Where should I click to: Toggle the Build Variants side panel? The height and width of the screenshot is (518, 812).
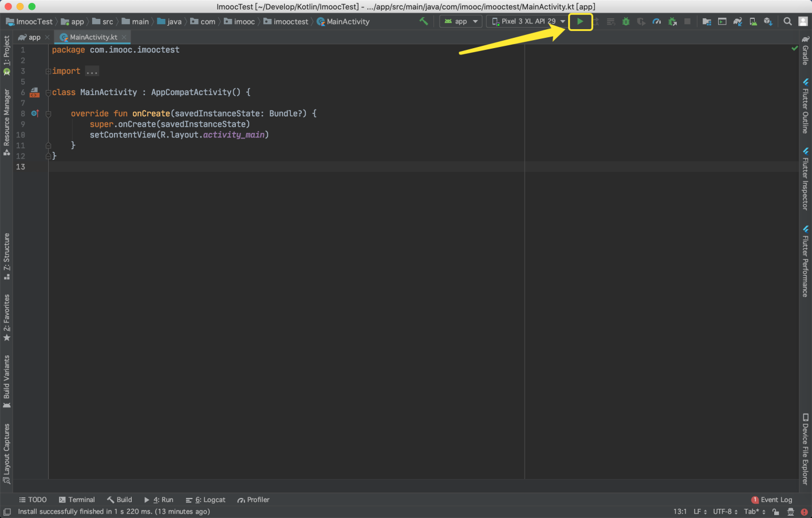7,382
